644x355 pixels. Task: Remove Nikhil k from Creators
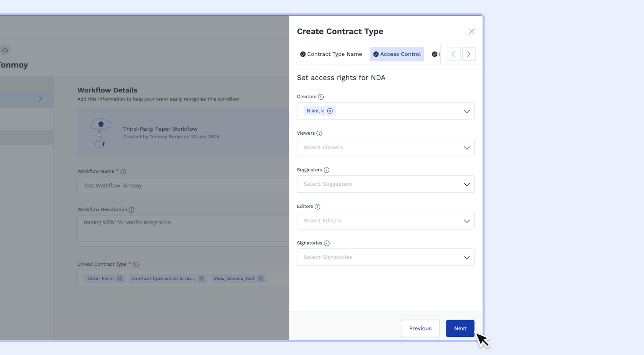(330, 111)
